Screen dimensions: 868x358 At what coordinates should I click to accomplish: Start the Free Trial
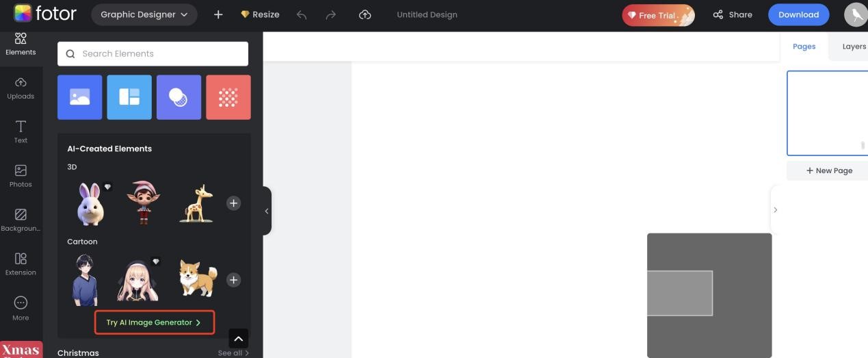658,15
